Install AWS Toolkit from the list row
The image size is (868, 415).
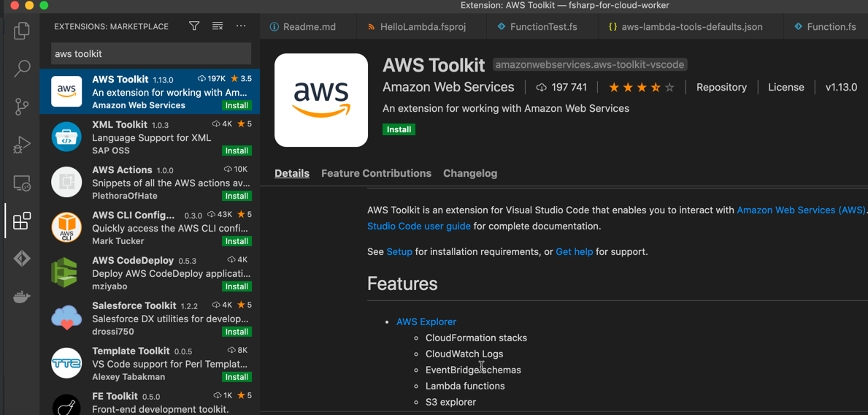(x=237, y=105)
